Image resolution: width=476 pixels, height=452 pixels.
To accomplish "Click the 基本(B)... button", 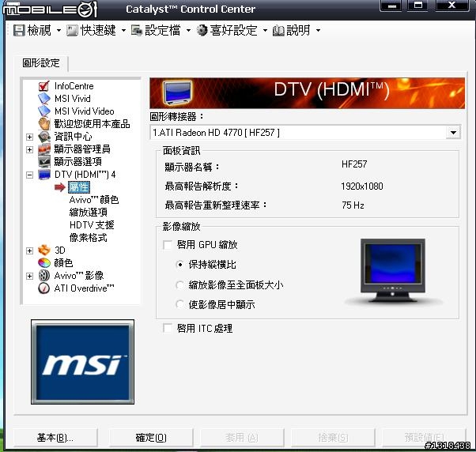I will (x=55, y=438).
